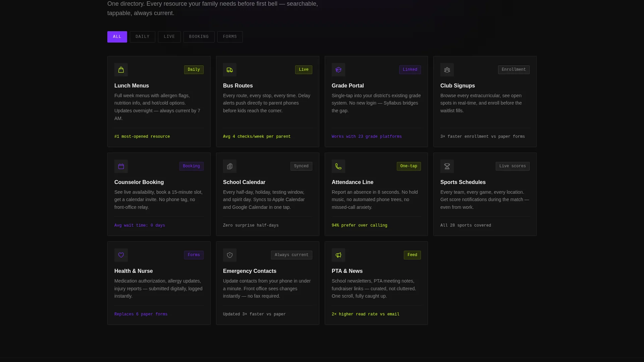Show BOOKING resources only
Image resolution: width=644 pixels, height=362 pixels.
pos(199,37)
